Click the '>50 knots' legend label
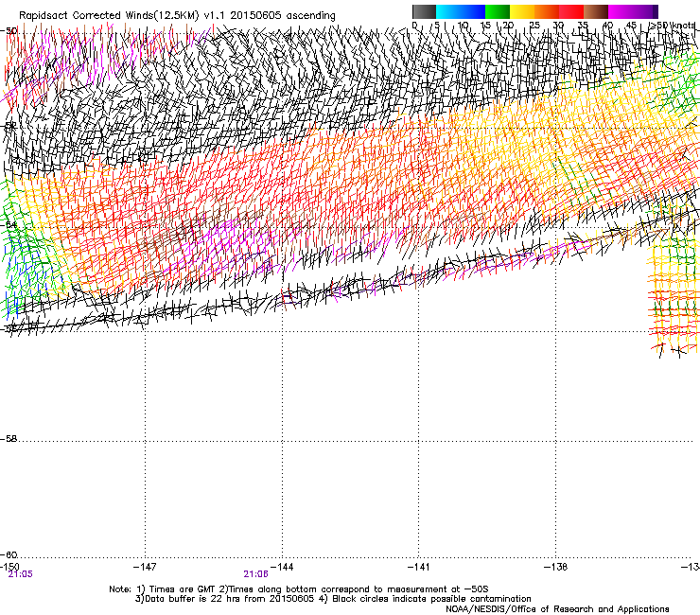 point(673,26)
